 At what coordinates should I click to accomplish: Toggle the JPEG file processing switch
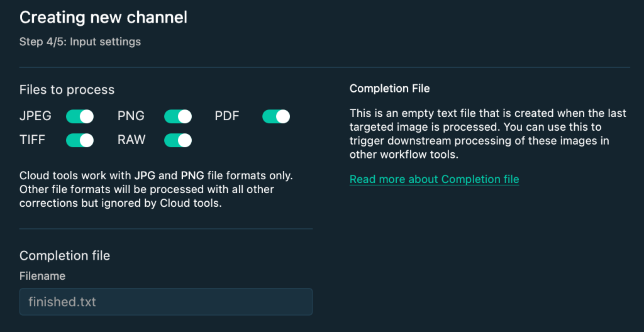pyautogui.click(x=80, y=116)
